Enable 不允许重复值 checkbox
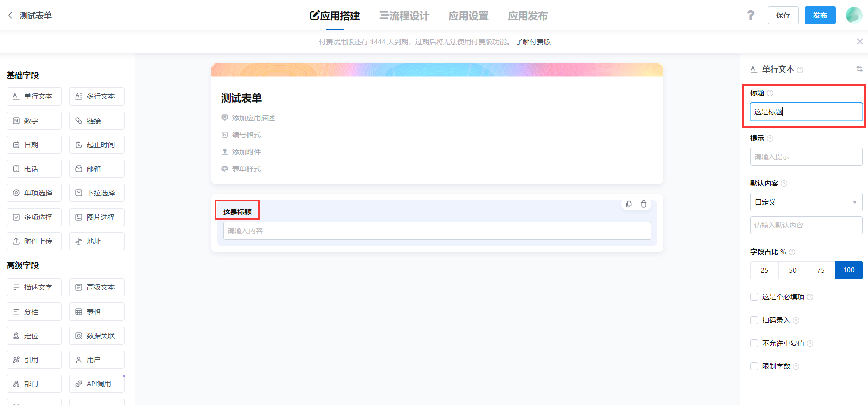The height and width of the screenshot is (405, 868). coord(754,343)
